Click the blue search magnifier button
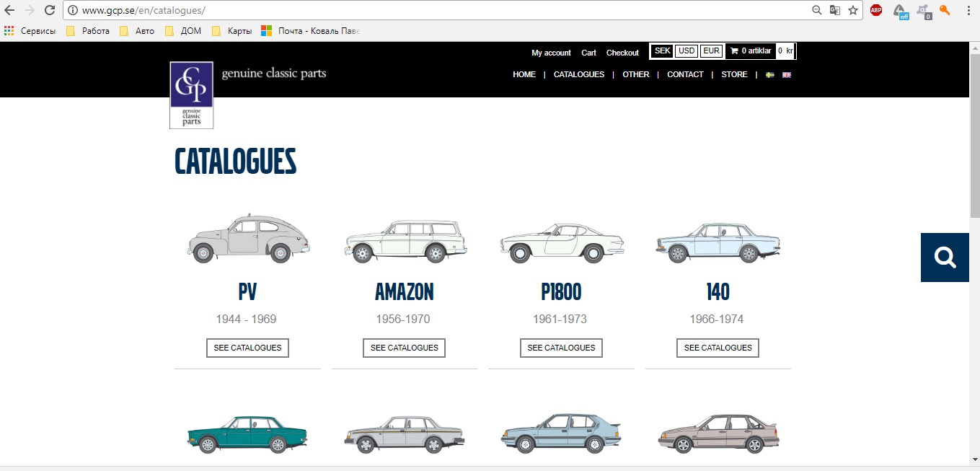This screenshot has width=980, height=471. (944, 257)
